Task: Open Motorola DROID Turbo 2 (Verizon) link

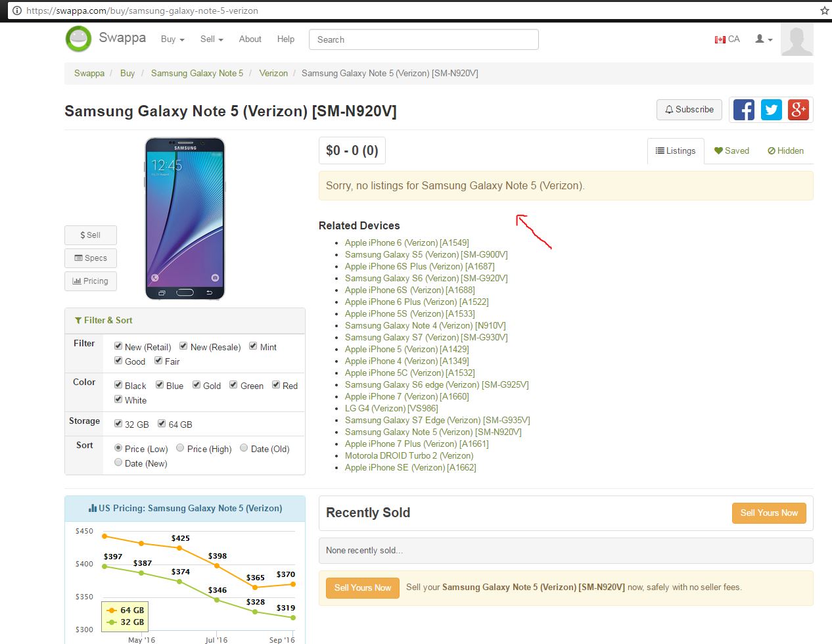Action: point(409,456)
